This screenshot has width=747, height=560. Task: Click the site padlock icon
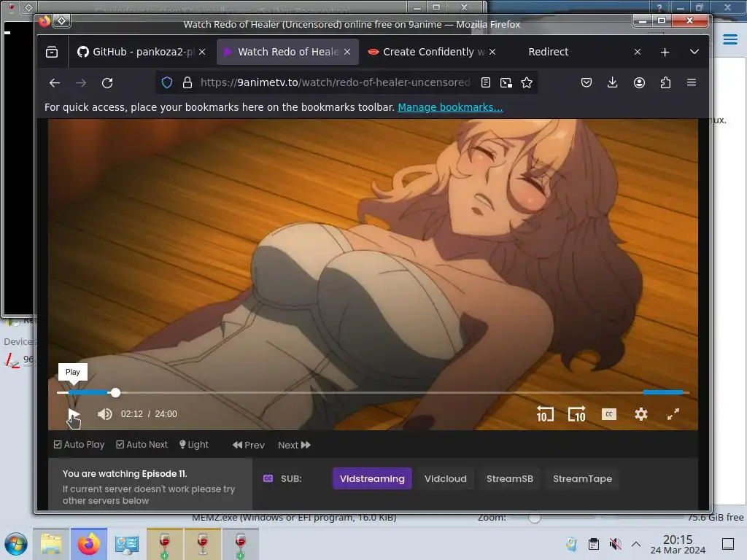coord(187,83)
